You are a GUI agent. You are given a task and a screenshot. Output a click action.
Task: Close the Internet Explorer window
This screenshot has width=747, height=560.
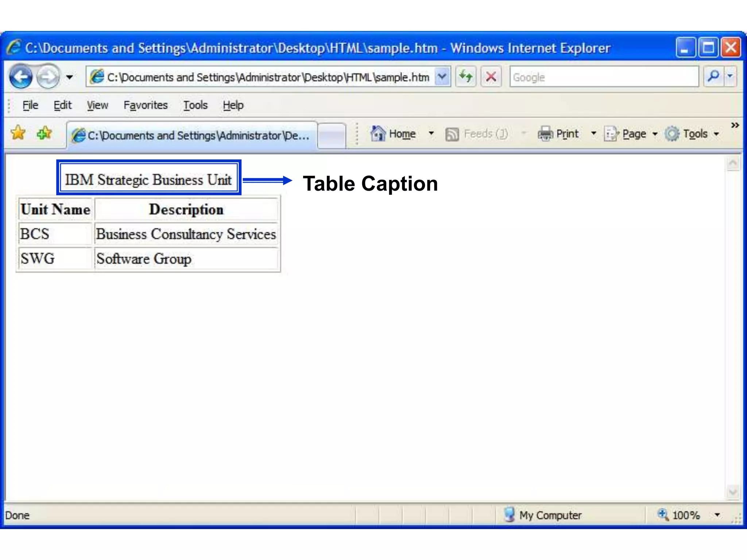(x=731, y=47)
